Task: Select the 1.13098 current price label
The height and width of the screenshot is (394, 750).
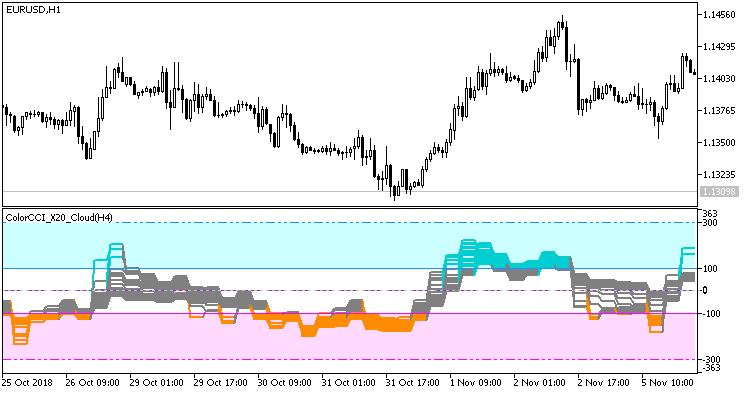Action: (719, 192)
